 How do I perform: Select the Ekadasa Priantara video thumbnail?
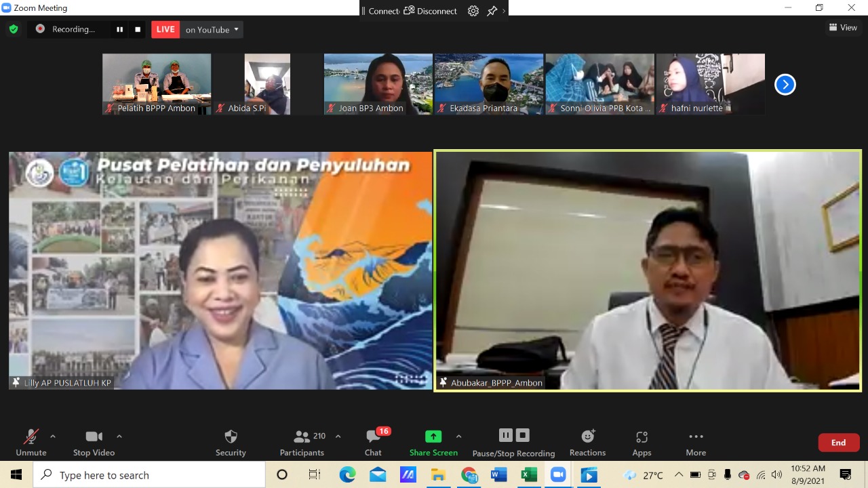489,84
